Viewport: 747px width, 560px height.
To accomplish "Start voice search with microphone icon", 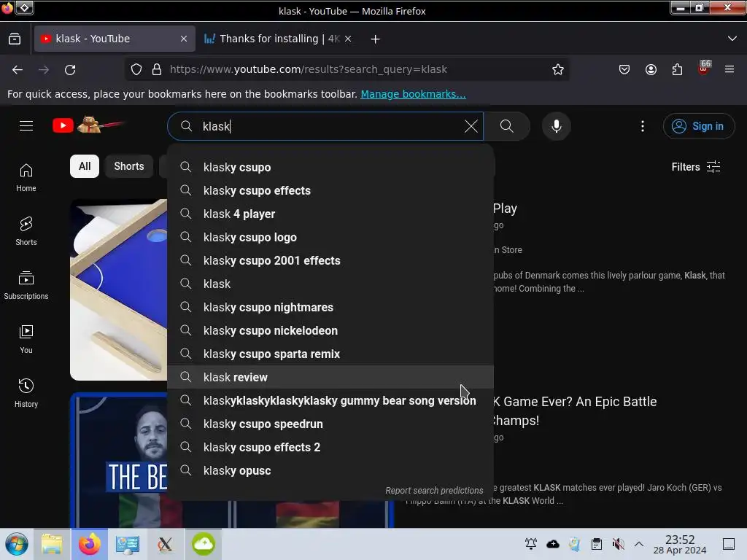I will coord(556,126).
